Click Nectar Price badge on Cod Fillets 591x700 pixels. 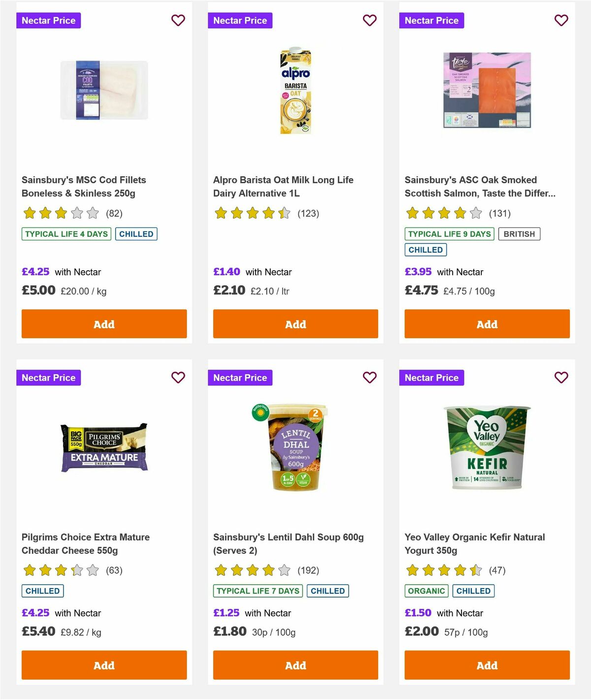tap(49, 20)
